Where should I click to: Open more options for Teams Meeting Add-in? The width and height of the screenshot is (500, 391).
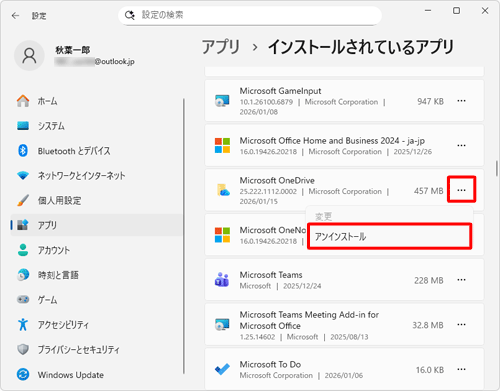click(x=461, y=324)
